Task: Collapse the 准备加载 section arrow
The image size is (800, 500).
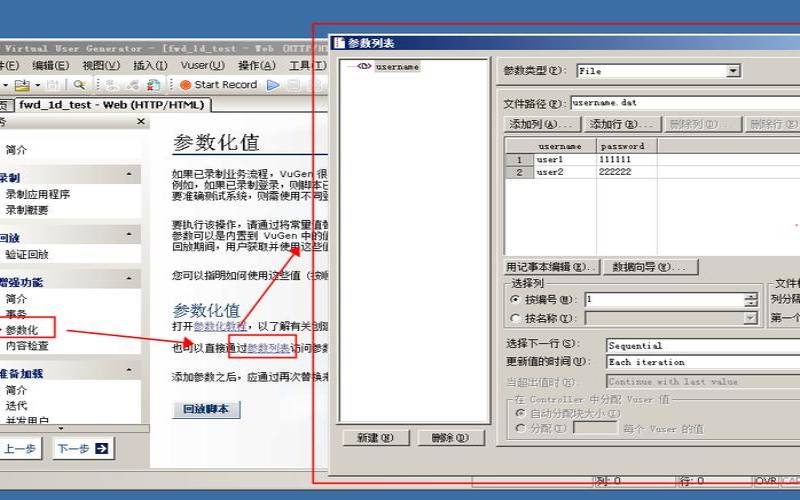Action: coord(129,370)
